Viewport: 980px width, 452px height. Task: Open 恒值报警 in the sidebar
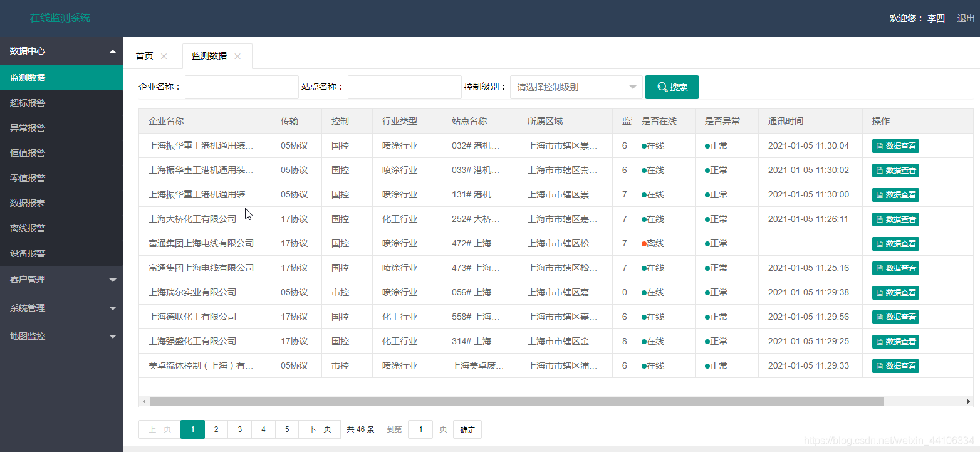61,153
